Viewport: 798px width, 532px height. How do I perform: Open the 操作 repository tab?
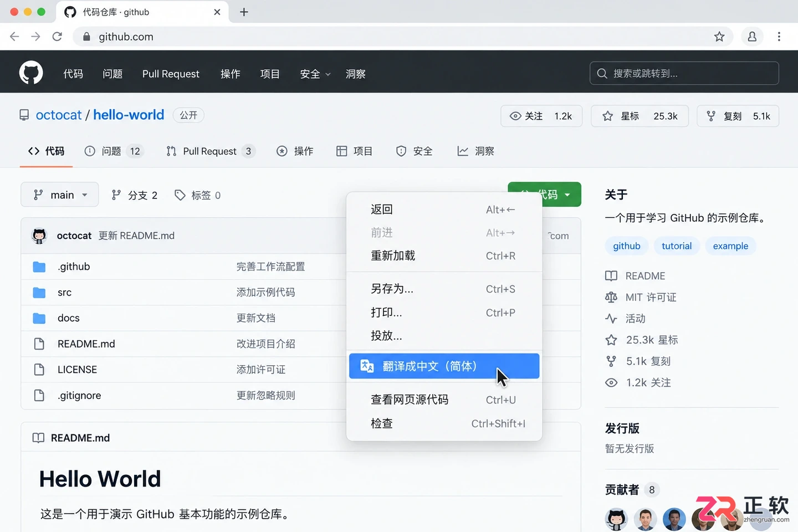[x=295, y=151]
